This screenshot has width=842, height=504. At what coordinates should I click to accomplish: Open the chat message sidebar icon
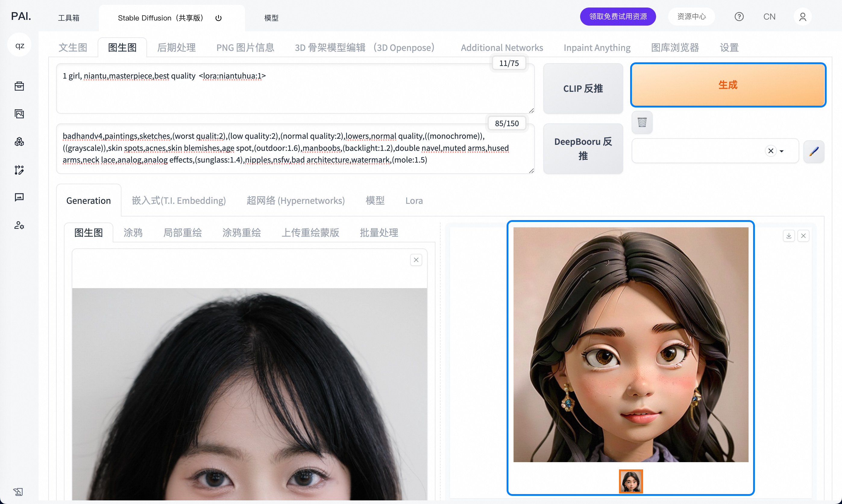point(19,197)
